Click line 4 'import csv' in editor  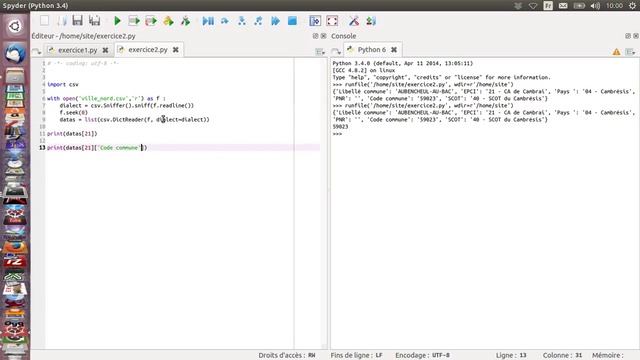click(63, 84)
